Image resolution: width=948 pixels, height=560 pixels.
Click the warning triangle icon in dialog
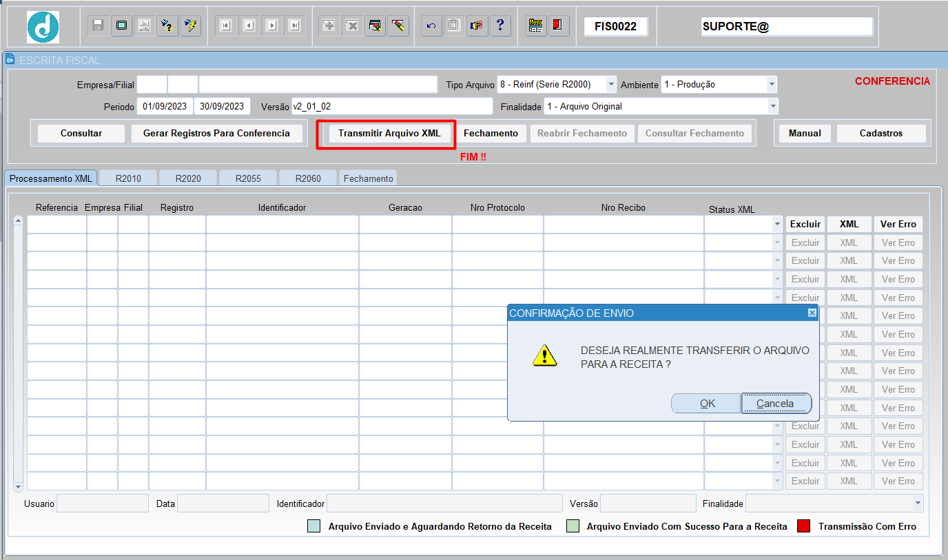tap(544, 355)
